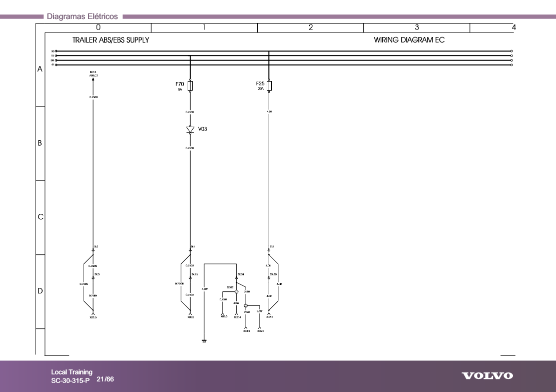Click the 5A rating under F70
556x392 pixels.
(x=180, y=90)
